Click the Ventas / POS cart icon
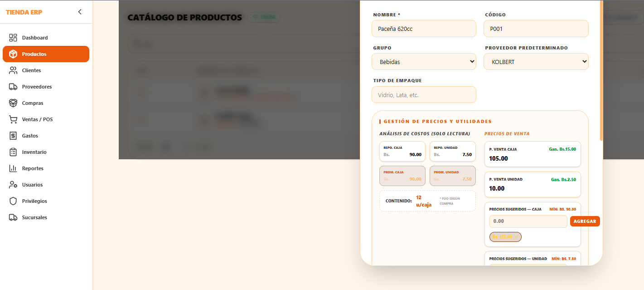This screenshot has height=290, width=644. coord(13,119)
